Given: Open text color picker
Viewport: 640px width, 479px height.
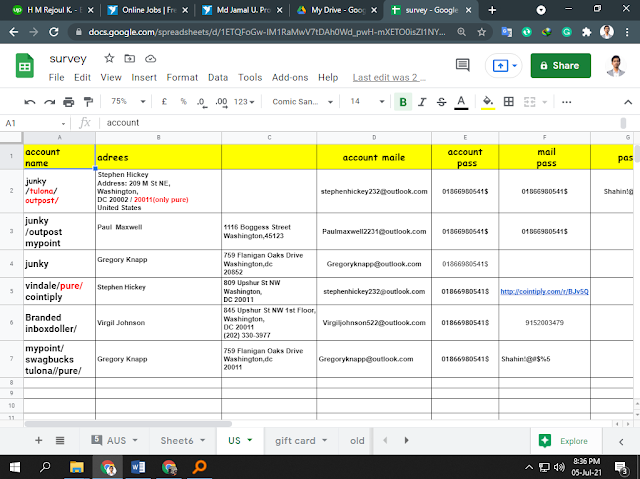Looking at the screenshot, I should click(461, 102).
